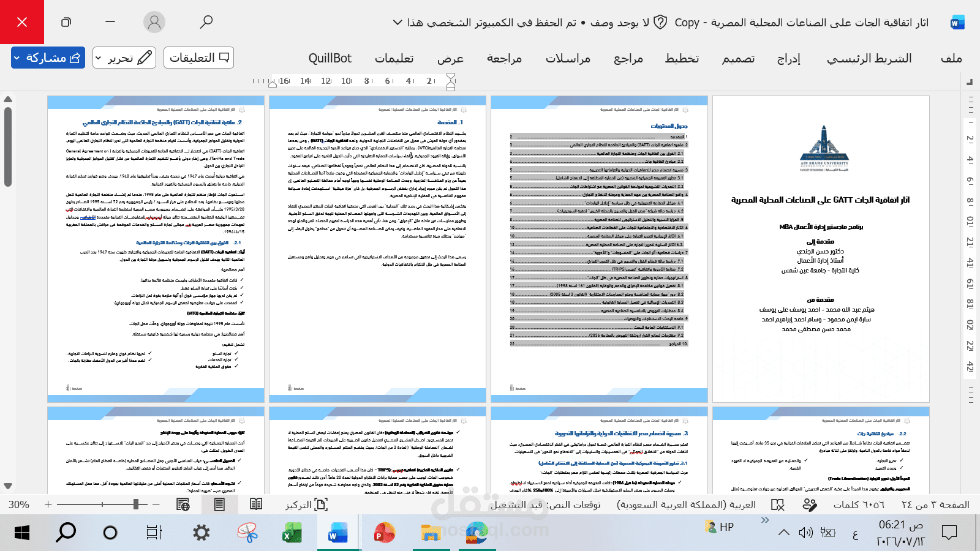Click the المقدمة introduction page
The width and height of the screenshot is (980, 551).
coord(377,249)
